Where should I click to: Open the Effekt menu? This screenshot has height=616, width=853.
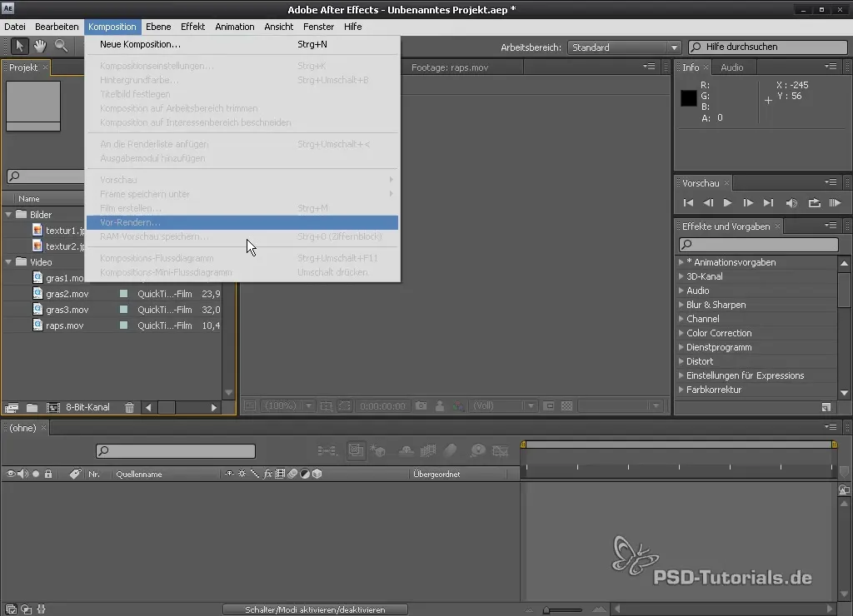pyautogui.click(x=192, y=27)
